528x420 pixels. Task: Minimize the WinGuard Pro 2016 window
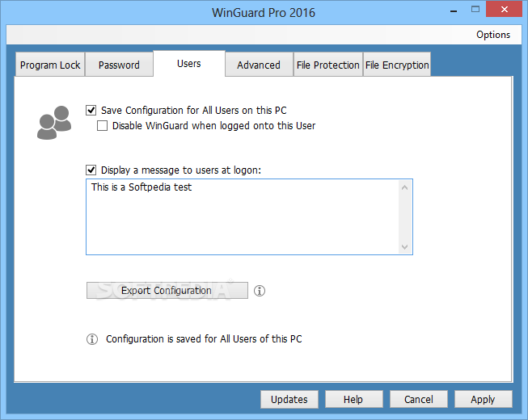click(x=454, y=10)
